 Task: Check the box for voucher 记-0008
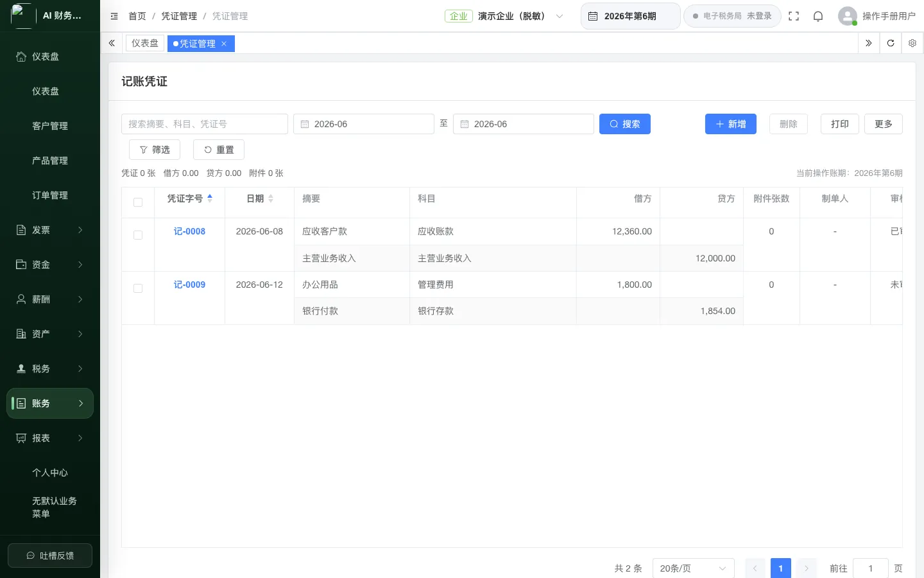pos(138,235)
